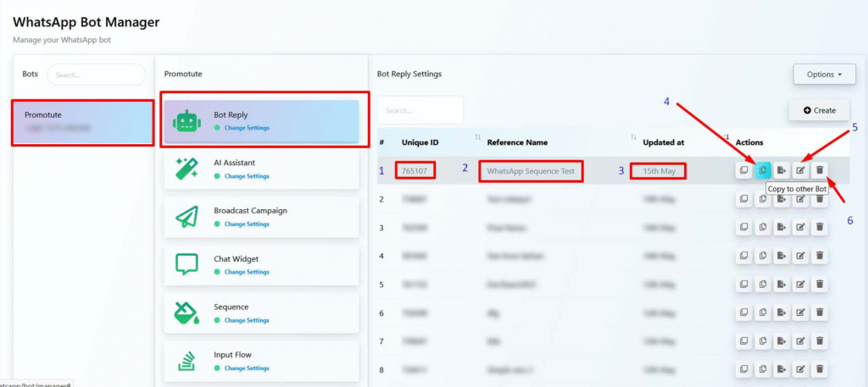This screenshot has width=868, height=387.
Task: Click Unique ID value 765107
Action: [415, 171]
